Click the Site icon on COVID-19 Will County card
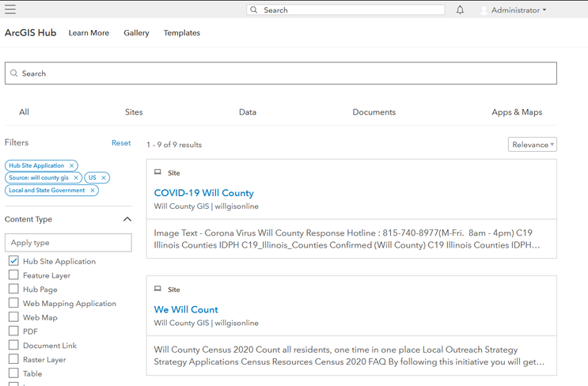 point(157,172)
